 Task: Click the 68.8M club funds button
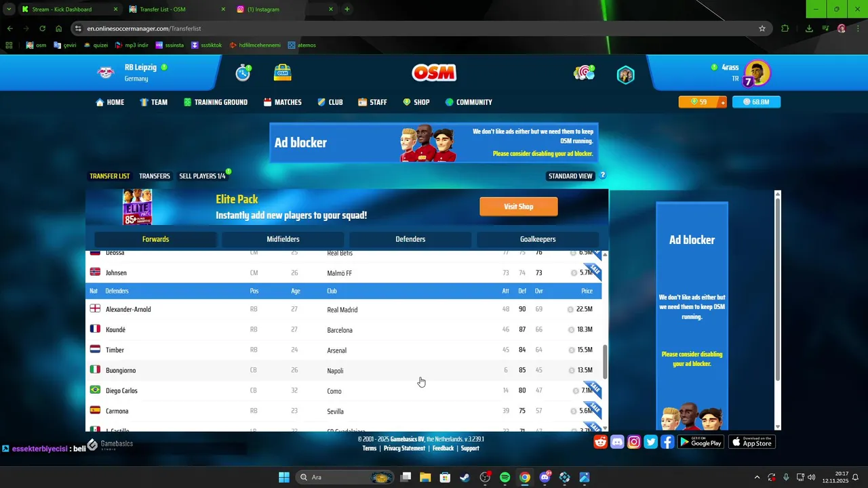(756, 102)
